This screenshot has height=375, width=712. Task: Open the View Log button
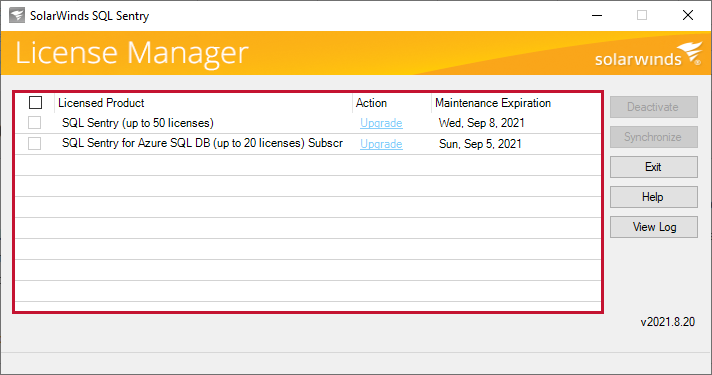pos(653,227)
